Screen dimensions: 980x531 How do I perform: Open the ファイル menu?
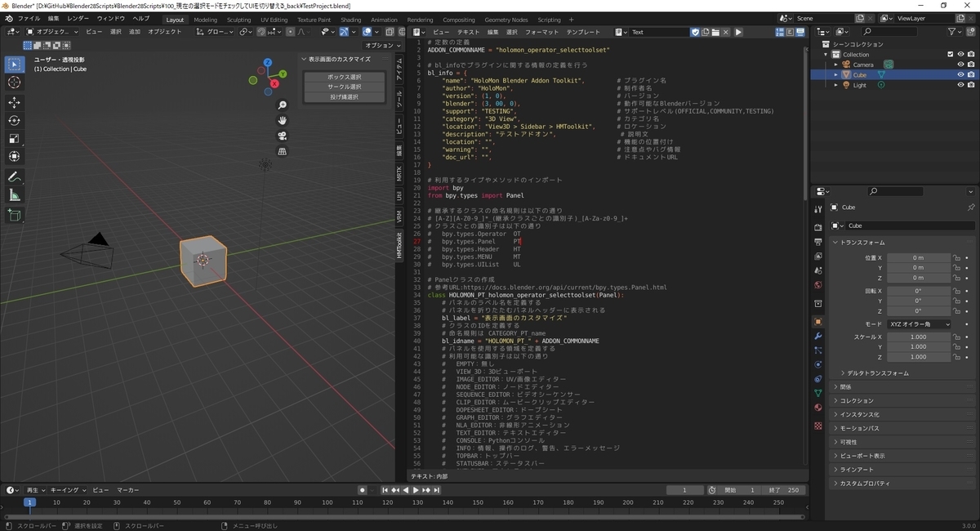[x=29, y=18]
